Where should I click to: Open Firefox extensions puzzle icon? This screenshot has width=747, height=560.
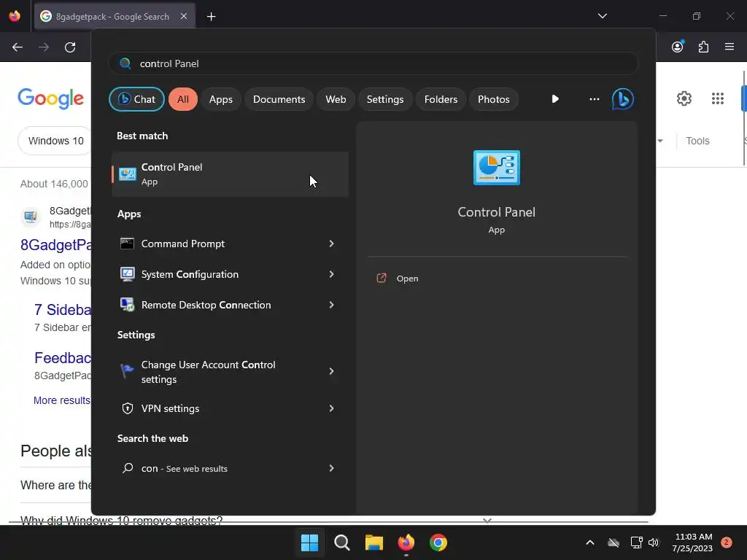[x=703, y=47]
